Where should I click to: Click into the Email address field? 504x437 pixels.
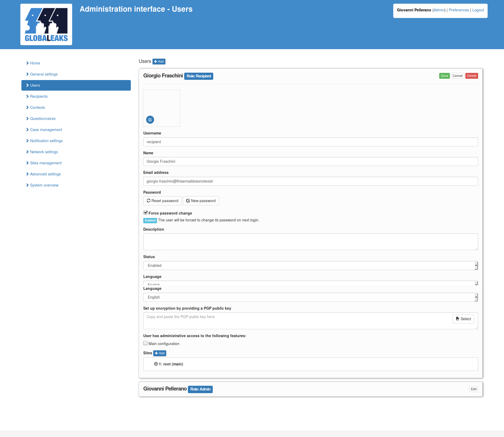(x=311, y=181)
